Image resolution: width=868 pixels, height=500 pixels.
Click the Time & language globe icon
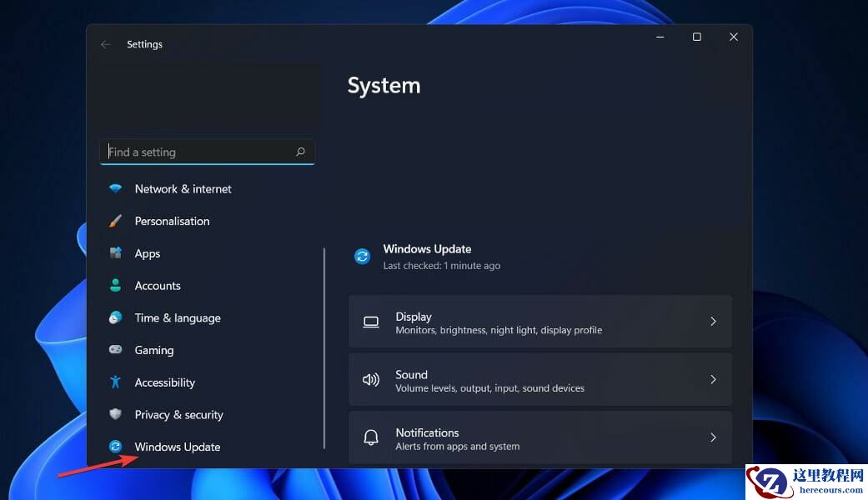point(115,317)
